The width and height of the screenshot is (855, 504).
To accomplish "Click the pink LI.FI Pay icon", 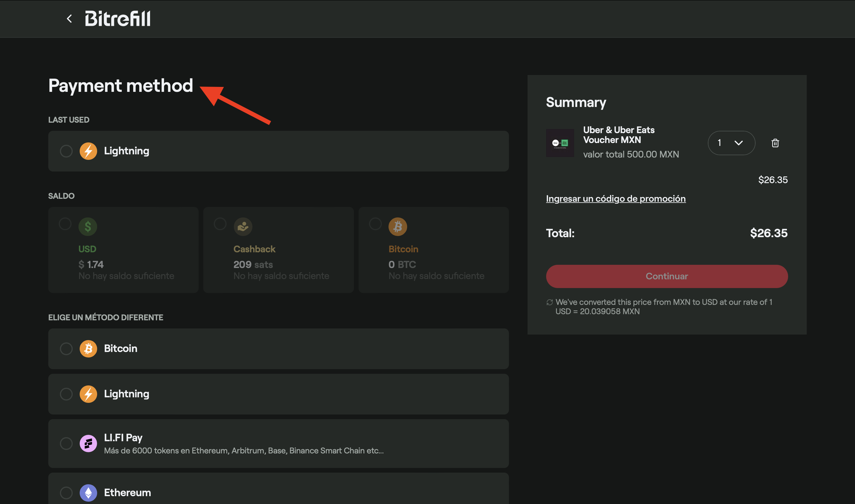I will tap(88, 444).
